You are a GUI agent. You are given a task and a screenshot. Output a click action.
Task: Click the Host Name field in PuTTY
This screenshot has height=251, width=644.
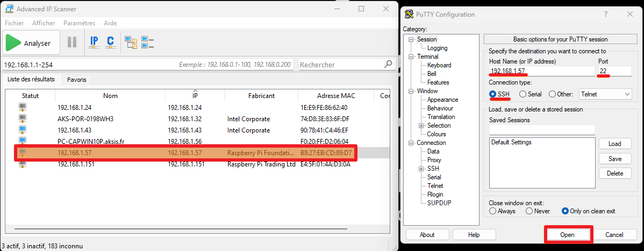click(x=541, y=71)
